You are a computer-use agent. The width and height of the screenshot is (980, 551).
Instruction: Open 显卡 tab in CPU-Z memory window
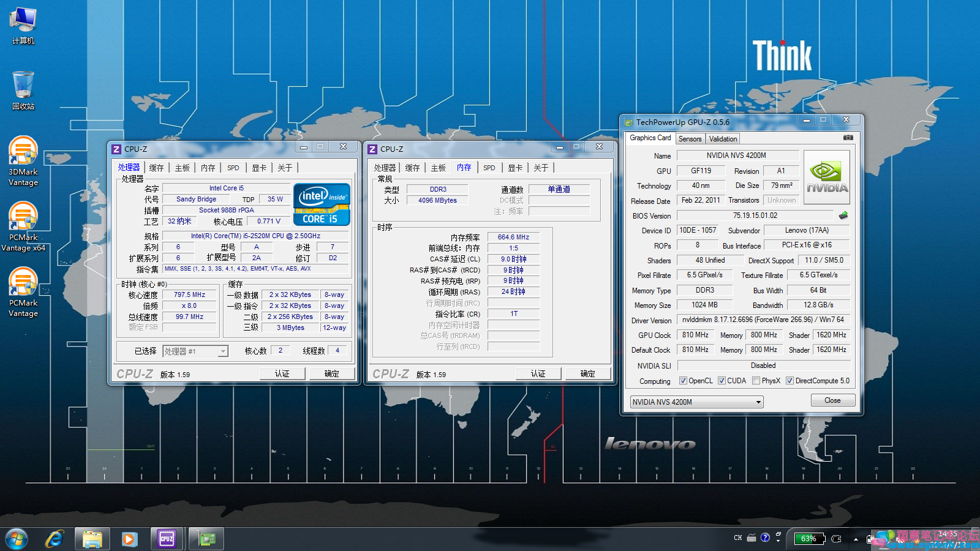pyautogui.click(x=516, y=168)
